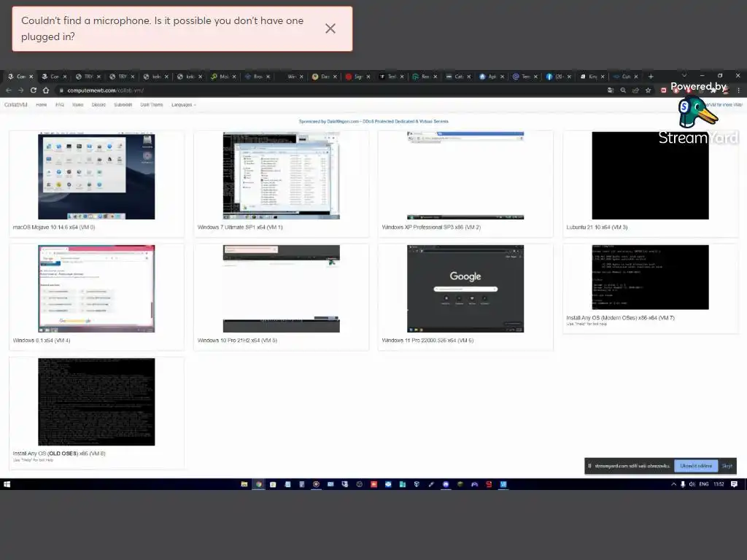Click the purple game controller taskbar icon

(x=474, y=484)
